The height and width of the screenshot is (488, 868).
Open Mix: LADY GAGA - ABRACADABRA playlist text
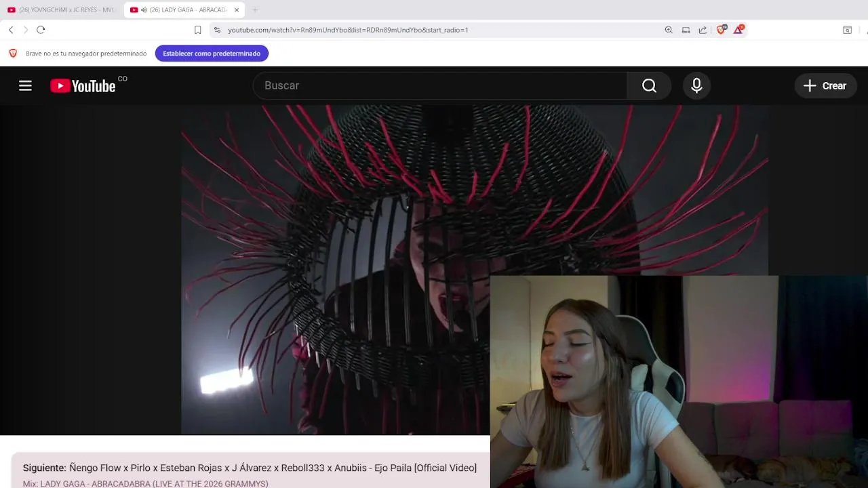pyautogui.click(x=145, y=484)
